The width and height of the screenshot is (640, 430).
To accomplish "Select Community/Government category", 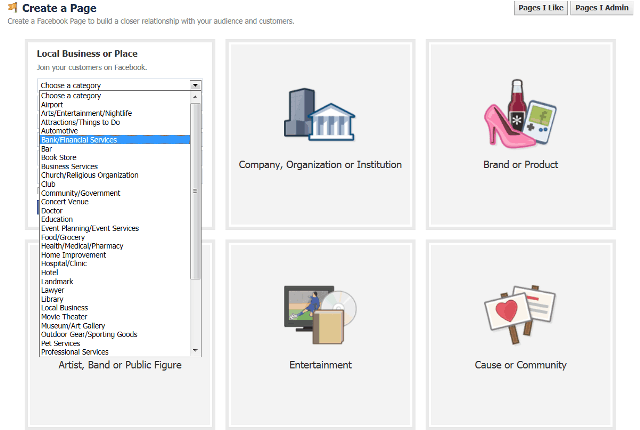I will pyautogui.click(x=115, y=193).
